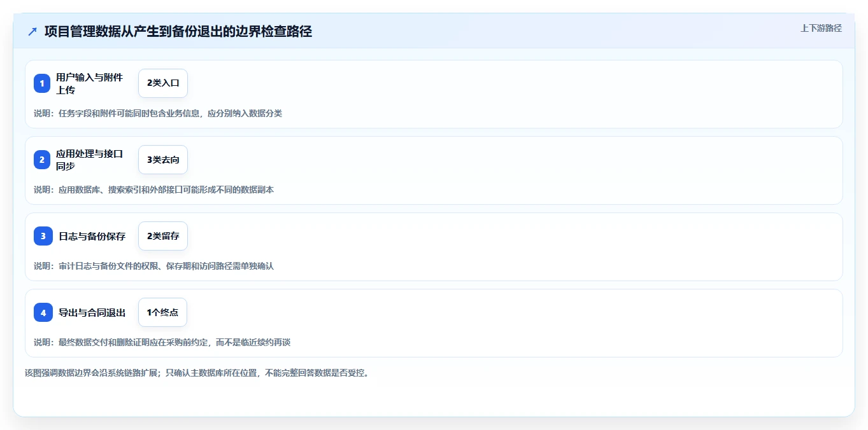
Task: Click the description about 应用数据库、搜索索引
Action: pyautogui.click(x=153, y=190)
